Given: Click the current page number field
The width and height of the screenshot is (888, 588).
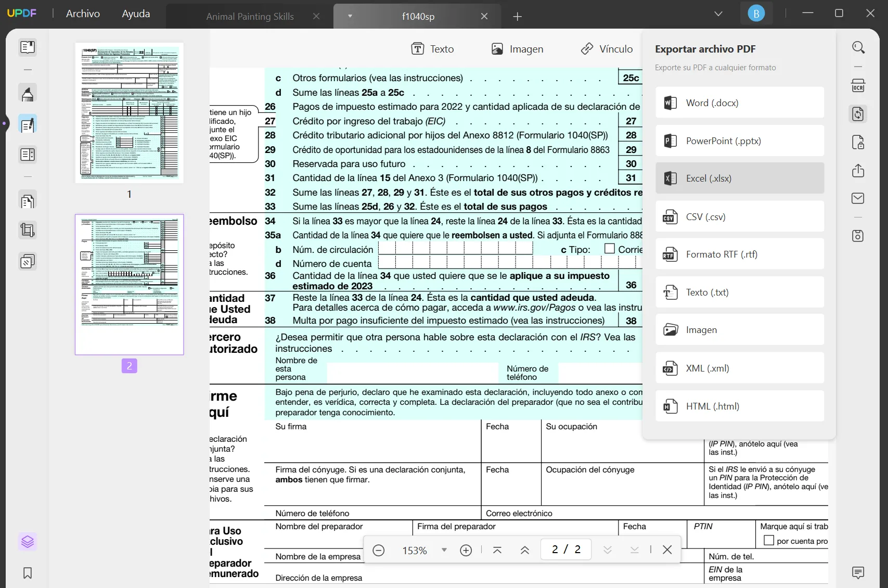Looking at the screenshot, I should pyautogui.click(x=566, y=549).
